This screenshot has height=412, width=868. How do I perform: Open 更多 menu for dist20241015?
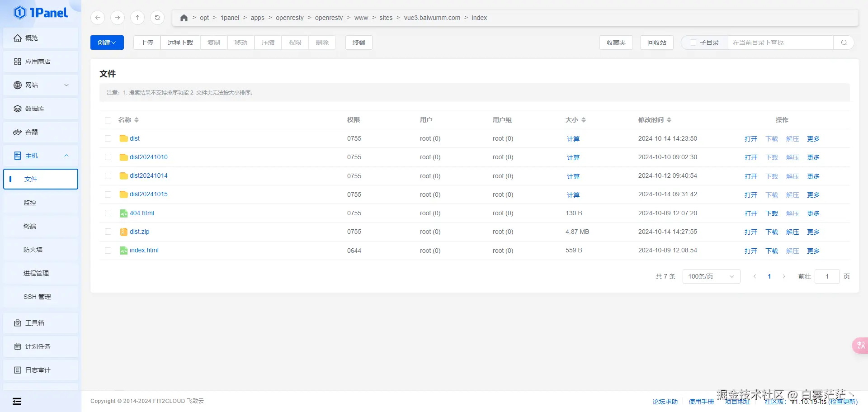(x=813, y=195)
